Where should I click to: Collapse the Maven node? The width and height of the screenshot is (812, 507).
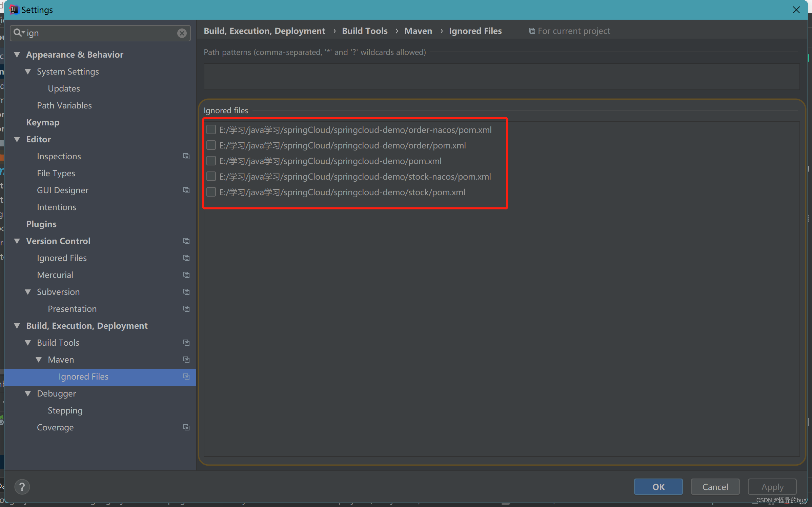click(39, 360)
